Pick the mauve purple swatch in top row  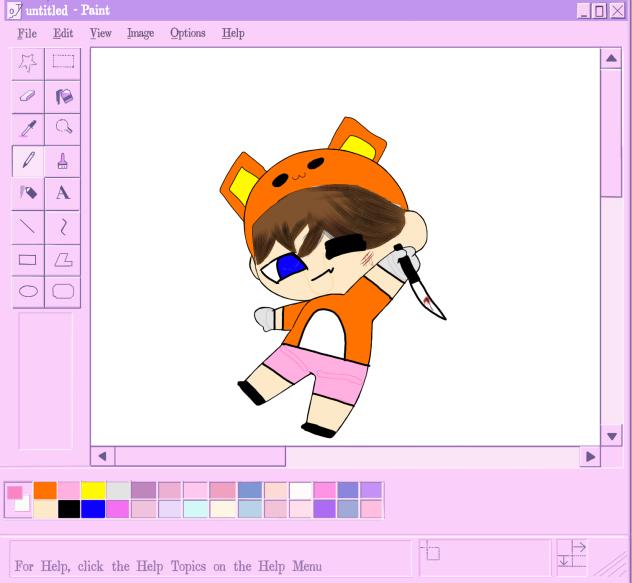pos(143,490)
